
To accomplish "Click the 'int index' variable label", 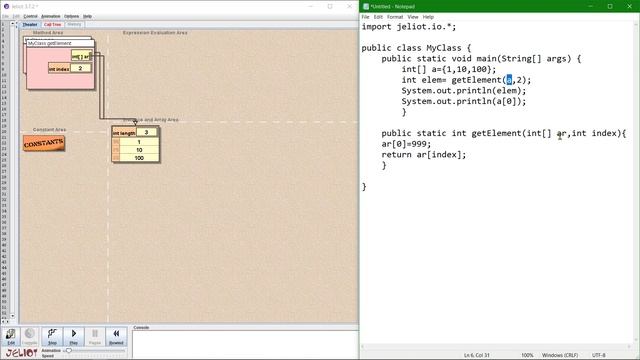I will click(x=59, y=69).
